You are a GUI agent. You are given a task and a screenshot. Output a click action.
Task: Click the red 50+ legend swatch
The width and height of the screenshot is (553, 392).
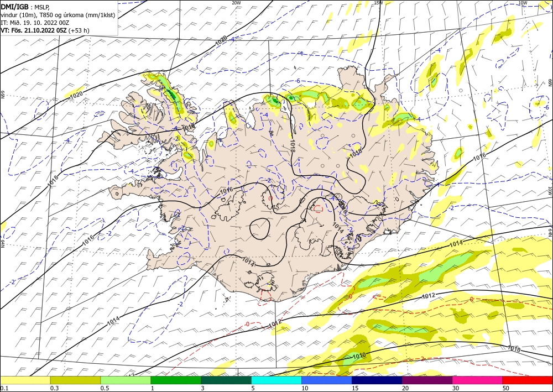pos(528,380)
